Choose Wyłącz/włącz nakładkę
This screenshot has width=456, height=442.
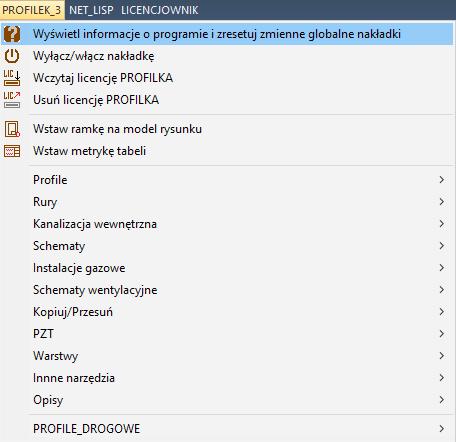pos(228,56)
